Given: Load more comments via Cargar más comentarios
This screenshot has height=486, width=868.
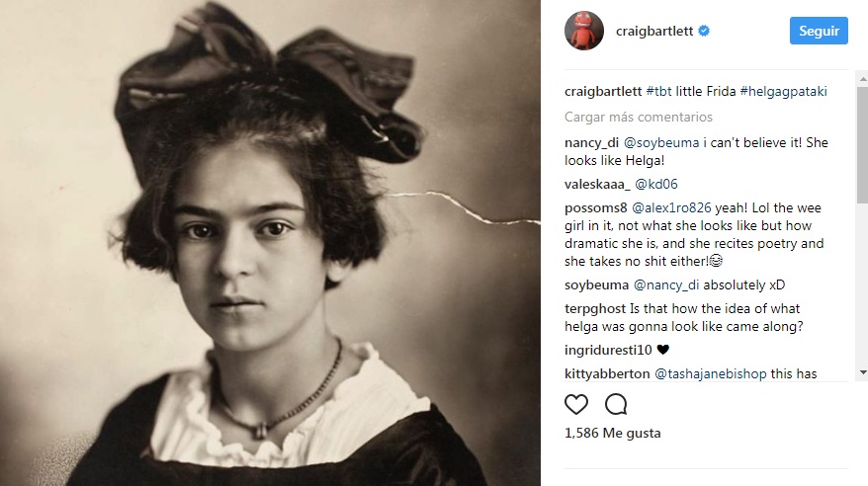Looking at the screenshot, I should [x=639, y=118].
